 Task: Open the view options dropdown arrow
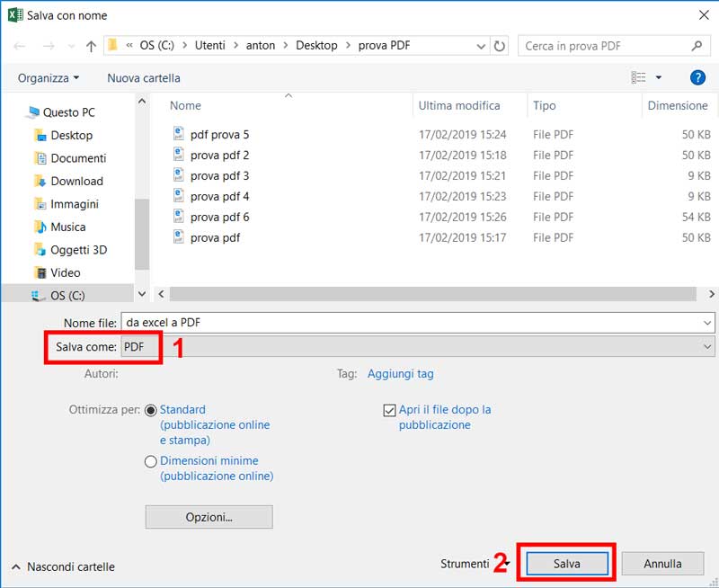coord(659,77)
